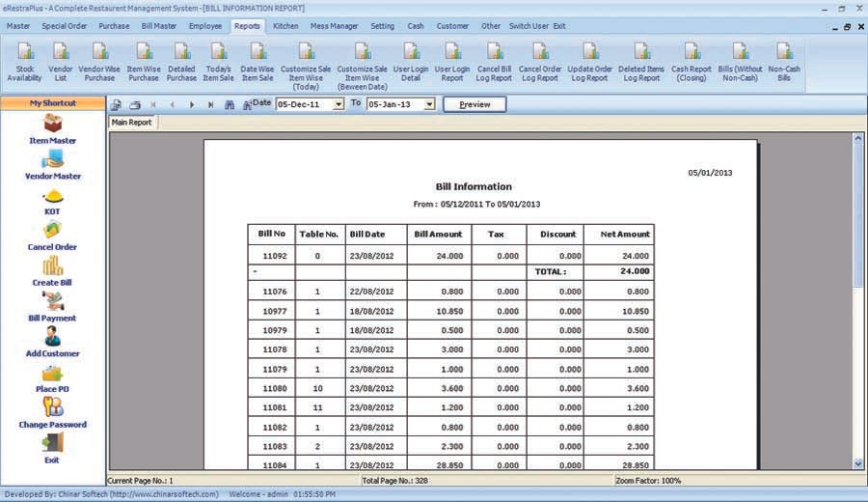The image size is (868, 502).
Task: Go to previous report page
Action: (173, 104)
